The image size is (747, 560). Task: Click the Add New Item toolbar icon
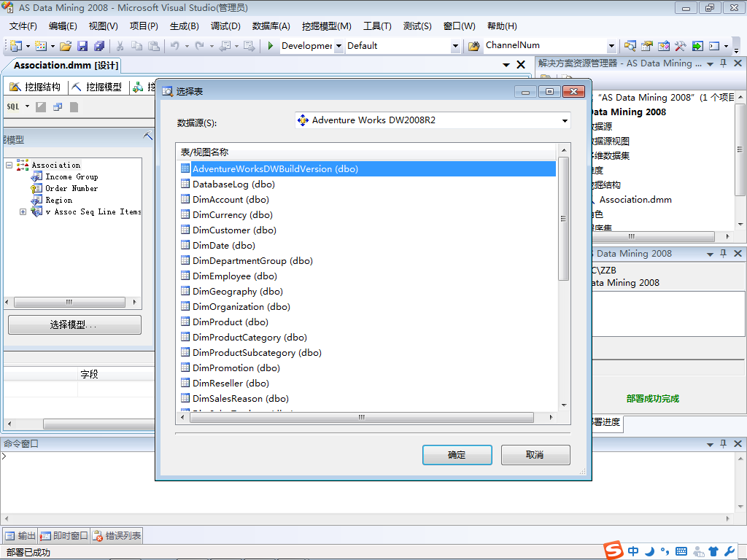click(41, 46)
